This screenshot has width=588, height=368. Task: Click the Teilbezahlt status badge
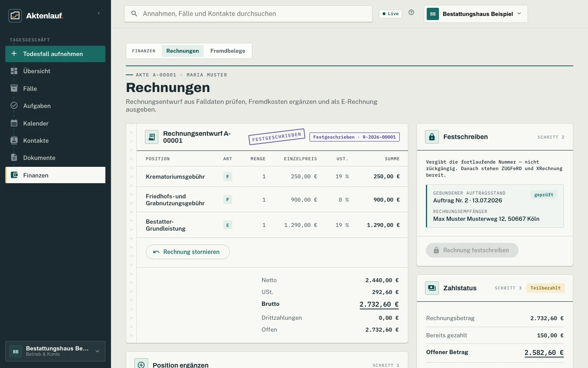tap(546, 288)
